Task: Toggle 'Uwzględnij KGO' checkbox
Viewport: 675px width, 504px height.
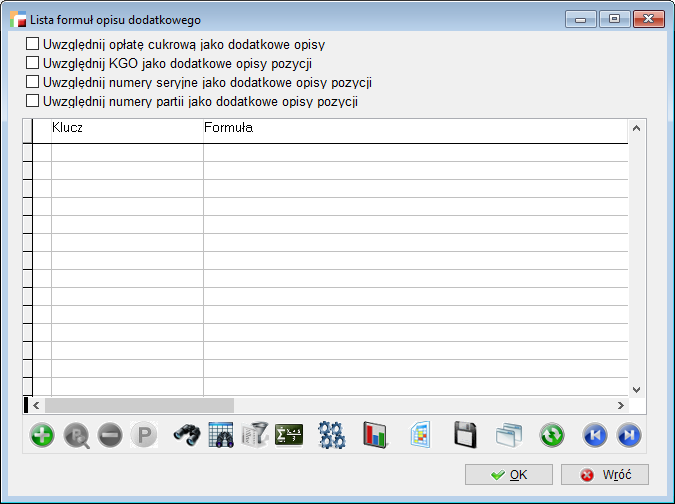Action: [33, 63]
